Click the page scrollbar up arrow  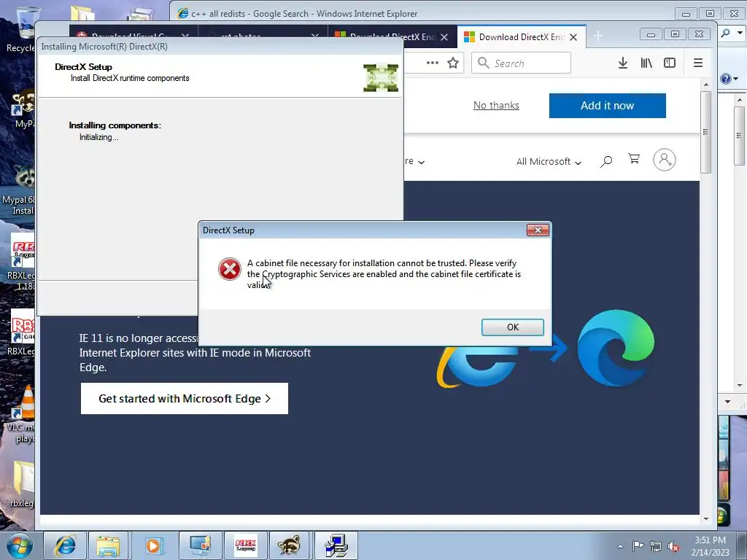706,85
